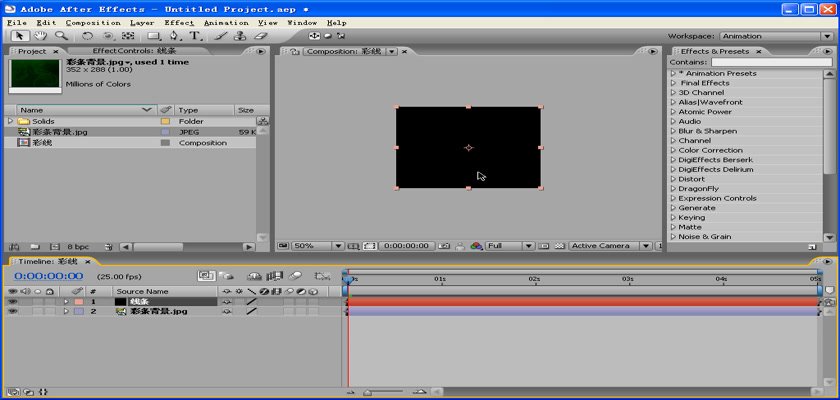This screenshot has height=400, width=840.
Task: Select the Orbit Camera tool
Action: (108, 36)
